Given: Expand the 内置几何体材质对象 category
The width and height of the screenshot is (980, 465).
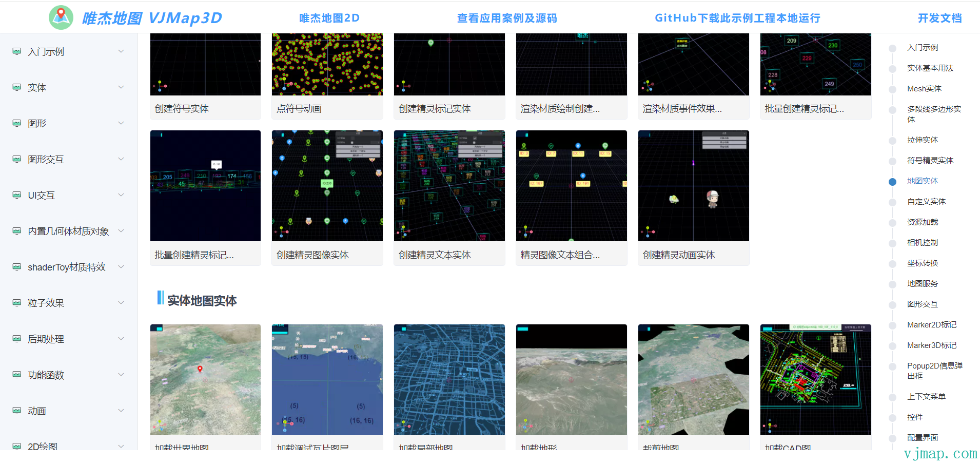Looking at the screenshot, I should [x=121, y=231].
